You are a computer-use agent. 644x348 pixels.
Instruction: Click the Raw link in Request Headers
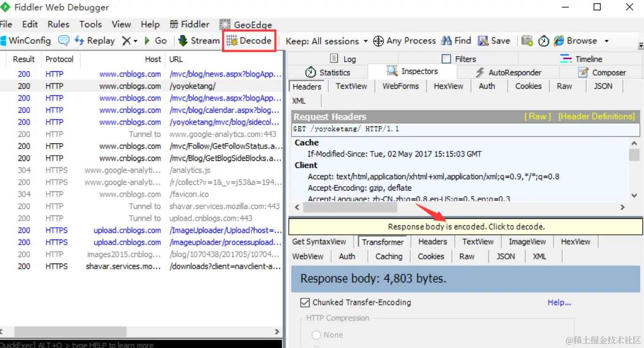click(x=537, y=116)
